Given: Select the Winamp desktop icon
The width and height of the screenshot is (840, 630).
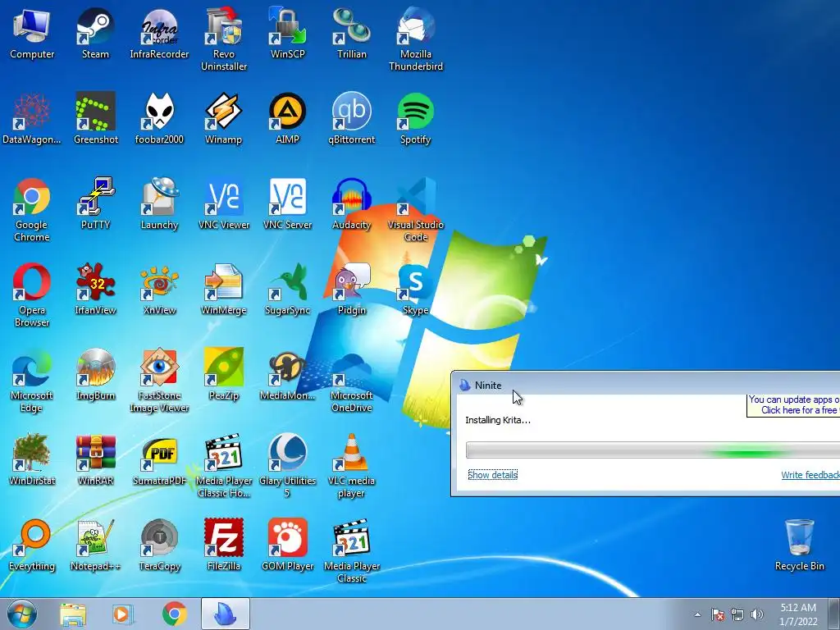Looking at the screenshot, I should point(223,118).
